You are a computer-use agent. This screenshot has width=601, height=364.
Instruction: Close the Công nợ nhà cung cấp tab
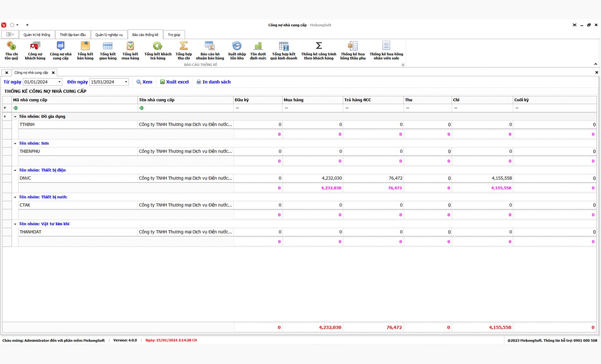[53, 72]
